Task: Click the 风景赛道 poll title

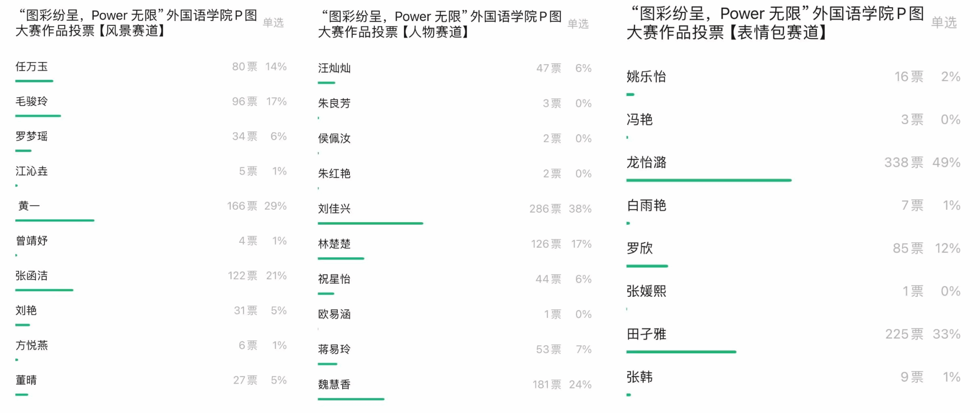Action: point(136,23)
